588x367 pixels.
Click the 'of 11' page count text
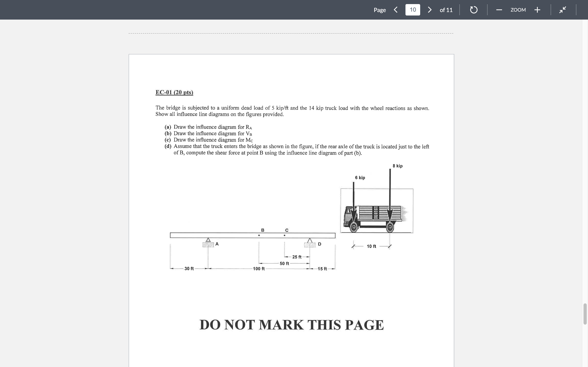446,10
